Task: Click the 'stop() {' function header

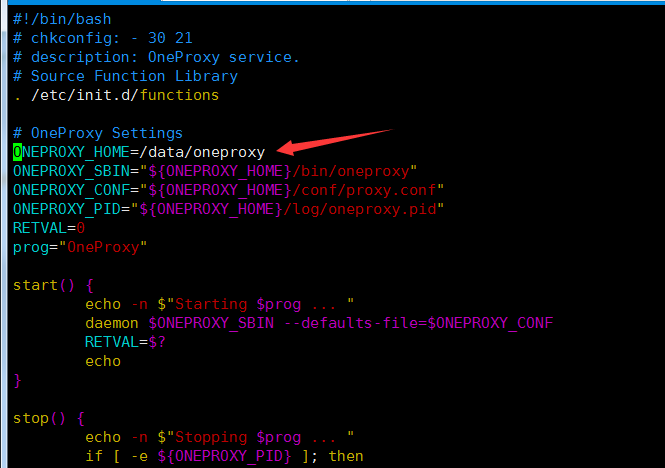Action: click(49, 418)
